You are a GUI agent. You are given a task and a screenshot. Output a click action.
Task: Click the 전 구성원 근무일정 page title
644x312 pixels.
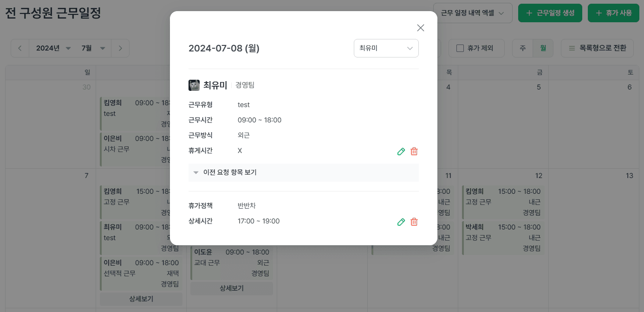(48, 14)
